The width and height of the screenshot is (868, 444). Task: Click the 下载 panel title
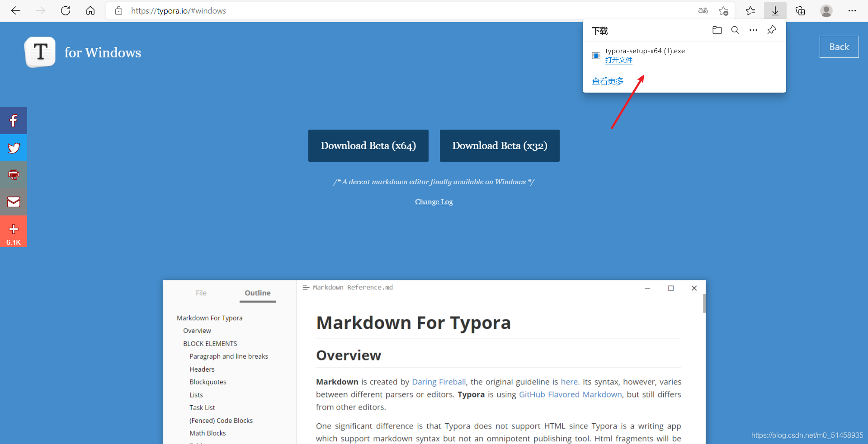coord(600,31)
